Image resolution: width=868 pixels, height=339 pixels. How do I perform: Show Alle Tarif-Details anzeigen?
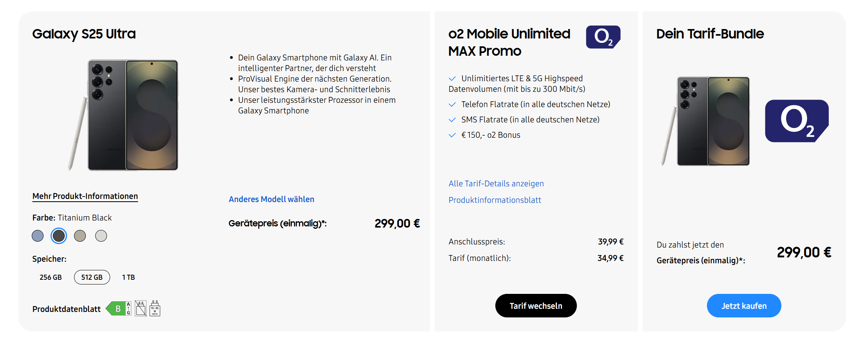496,184
